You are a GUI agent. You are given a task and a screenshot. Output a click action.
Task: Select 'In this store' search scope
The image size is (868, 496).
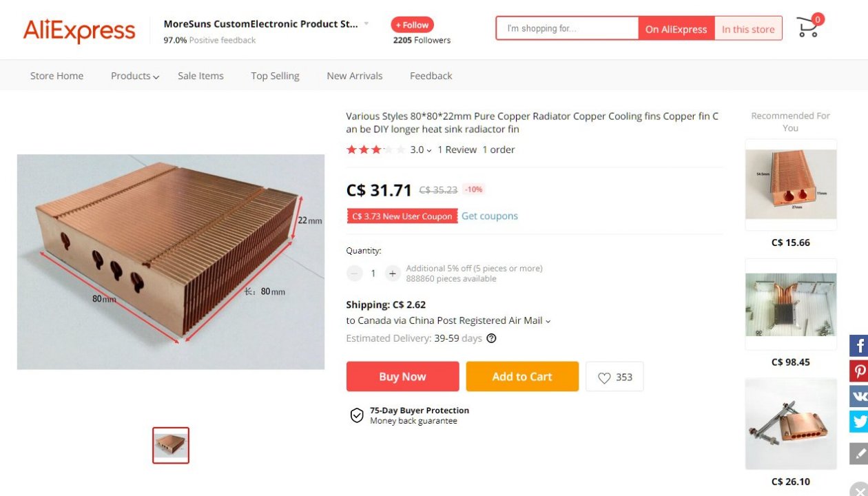pos(748,29)
